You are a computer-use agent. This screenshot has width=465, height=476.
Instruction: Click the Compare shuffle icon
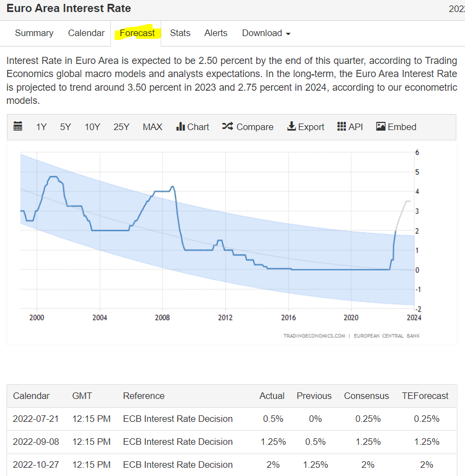(x=227, y=127)
